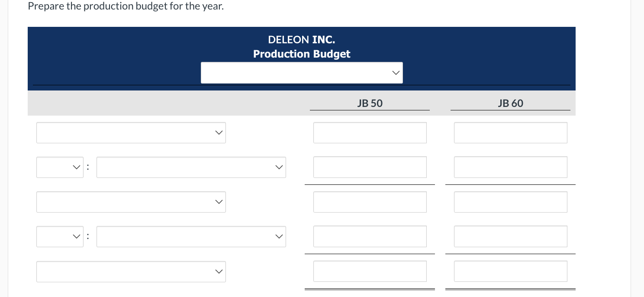Click the chevron icon on the first row label dropdown

(x=219, y=132)
